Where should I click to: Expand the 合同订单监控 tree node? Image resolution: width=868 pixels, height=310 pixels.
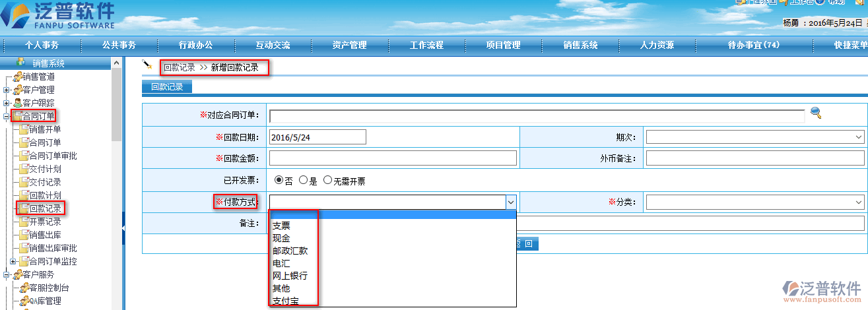click(13, 261)
